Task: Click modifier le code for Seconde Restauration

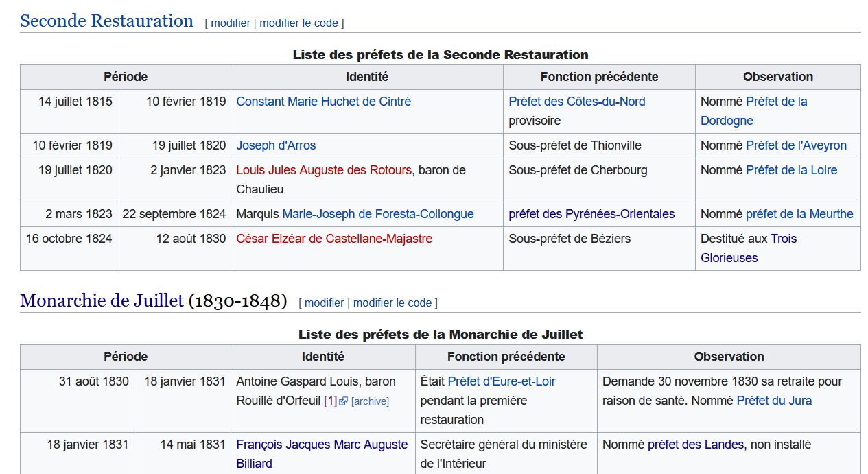Action: (x=299, y=23)
